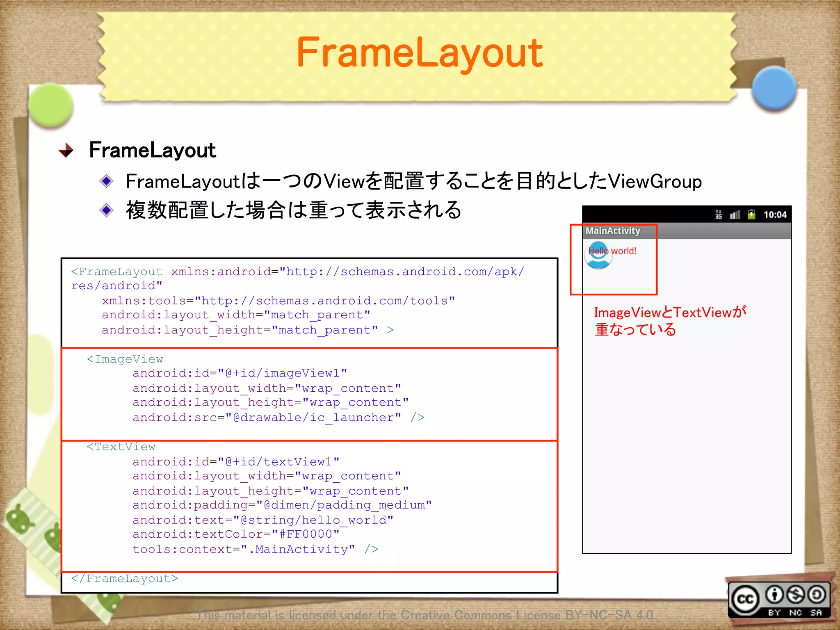Screen dimensions: 840x630
Task: Click the red Hello world! text
Action: click(612, 251)
